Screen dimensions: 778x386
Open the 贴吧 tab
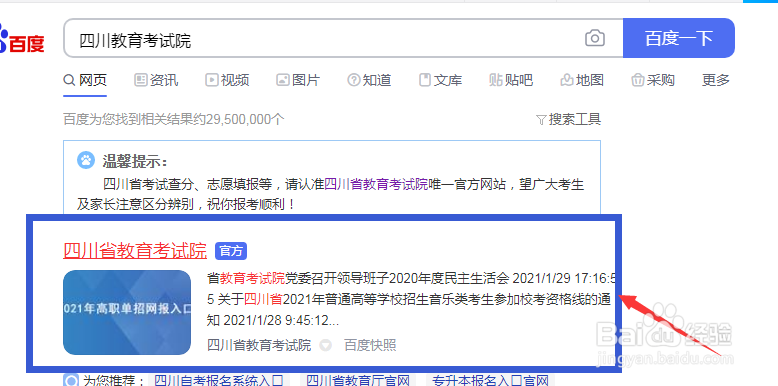coord(511,80)
